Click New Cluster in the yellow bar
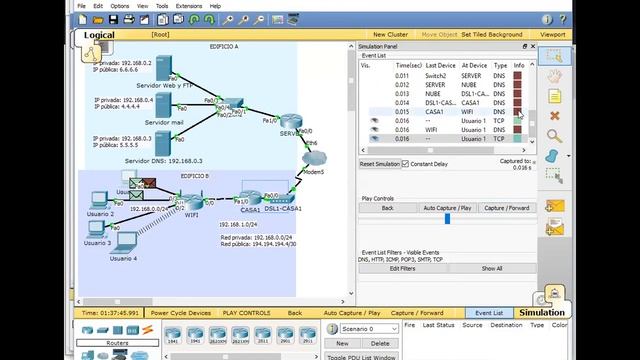 [x=390, y=35]
